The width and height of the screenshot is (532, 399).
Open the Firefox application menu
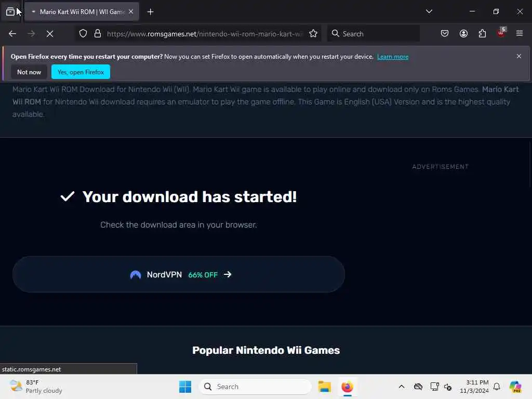pos(520,33)
